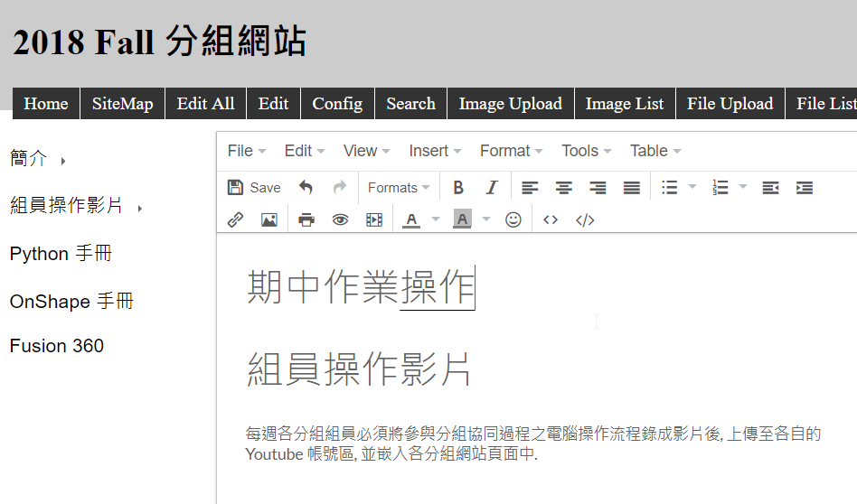857x504 pixels.
Task: Expand the bullet list style arrow
Action: coord(692,188)
